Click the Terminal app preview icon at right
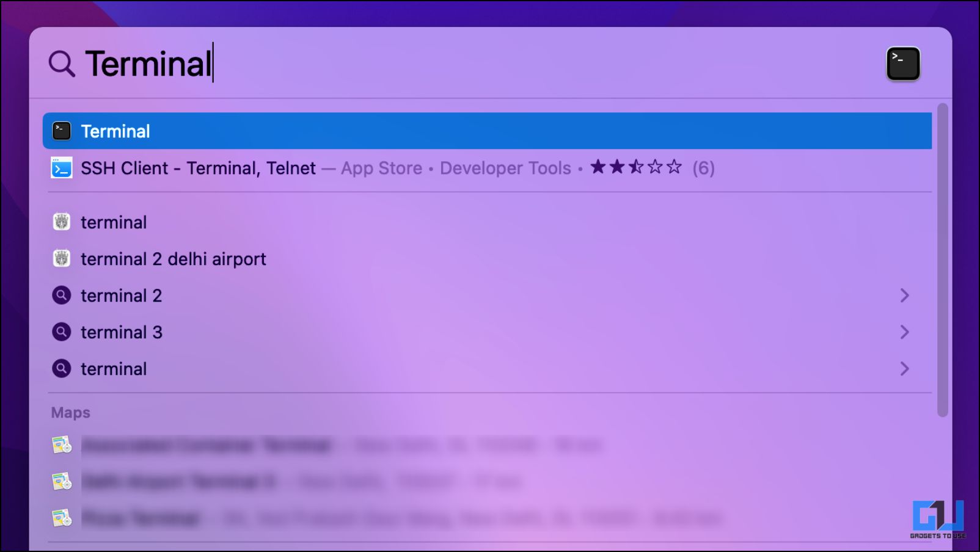980x552 pixels. pos(903,64)
